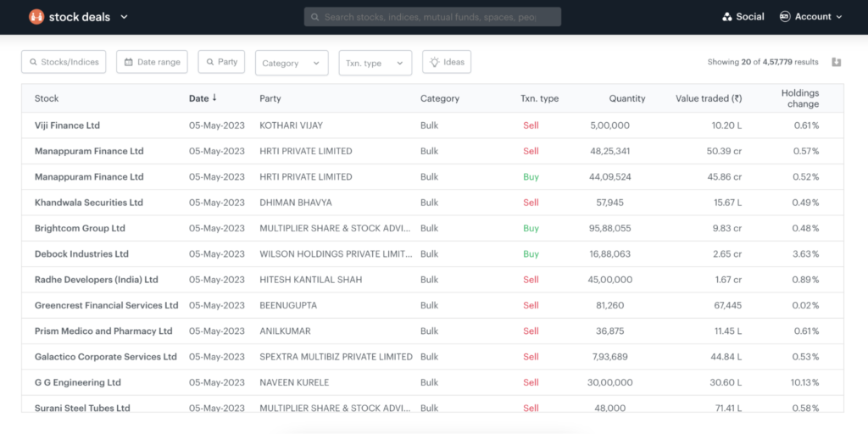Screen dimensions: 868x434
Task: Sort by Holdings change column header
Action: coord(799,98)
